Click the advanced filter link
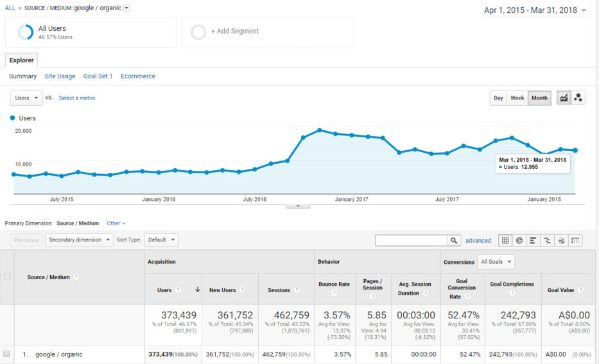This screenshot has width=599, height=364. (x=478, y=241)
